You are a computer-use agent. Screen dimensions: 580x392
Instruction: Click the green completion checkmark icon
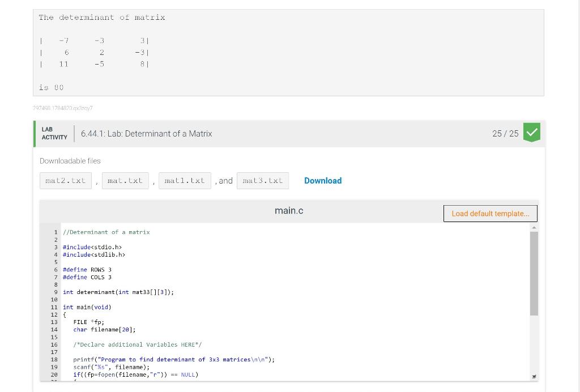click(x=532, y=133)
